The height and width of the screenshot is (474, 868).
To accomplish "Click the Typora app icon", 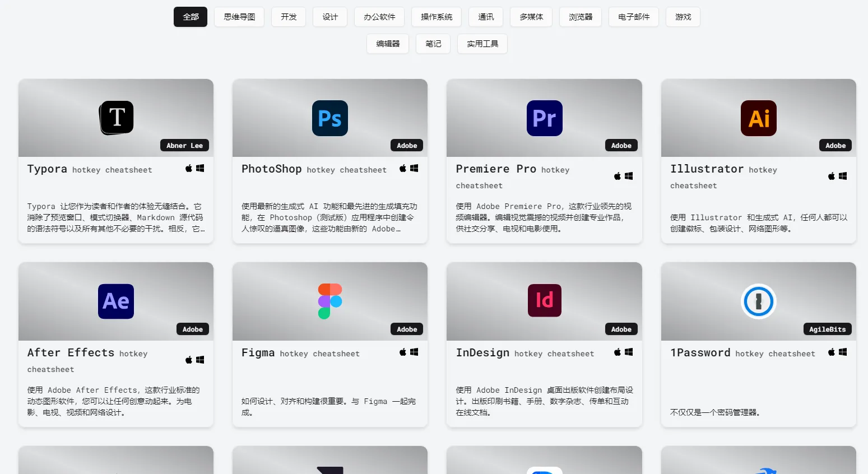I will (x=117, y=118).
